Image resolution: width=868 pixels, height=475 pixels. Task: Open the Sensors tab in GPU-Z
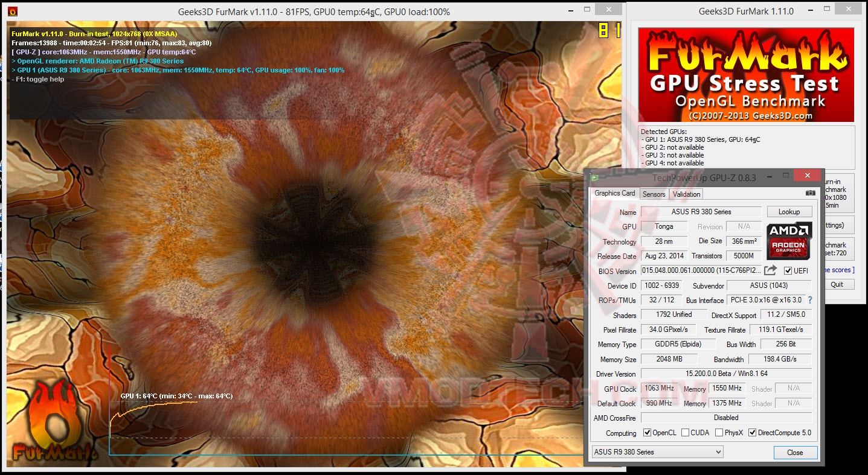[x=654, y=194]
